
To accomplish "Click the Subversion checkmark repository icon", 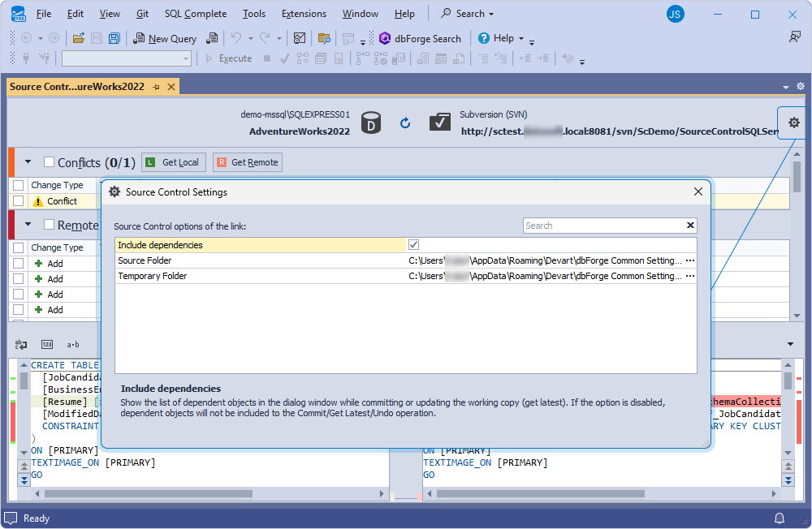I will pos(440,123).
